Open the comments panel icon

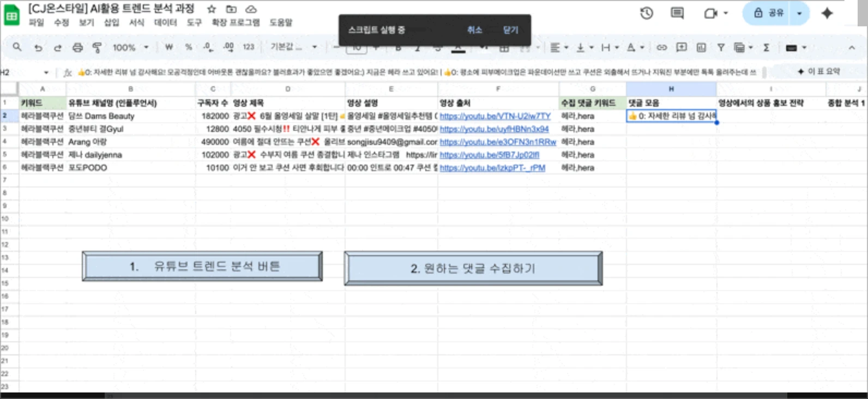coord(677,13)
